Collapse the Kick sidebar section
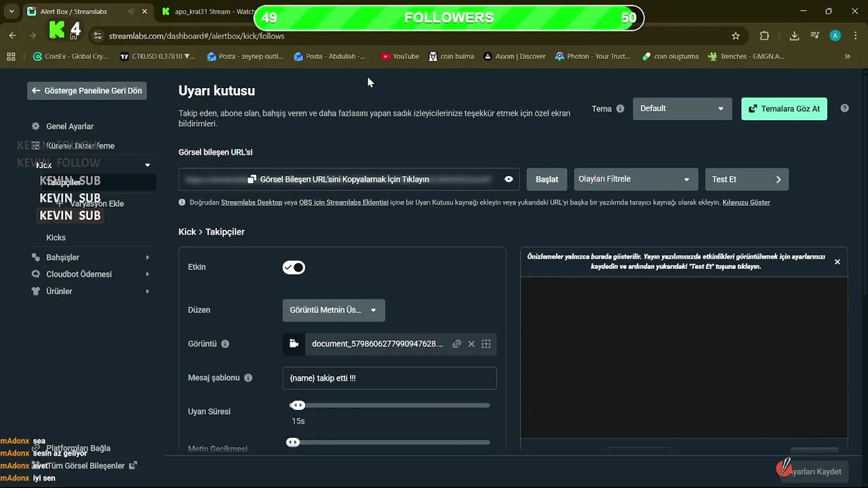Screen dimensions: 868x488 (x=148, y=165)
